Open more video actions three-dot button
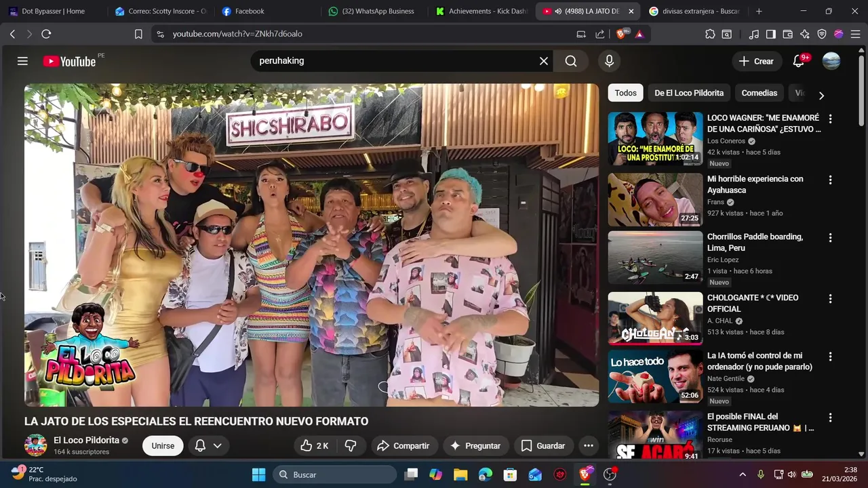Viewport: 868px width, 488px height. click(x=589, y=445)
